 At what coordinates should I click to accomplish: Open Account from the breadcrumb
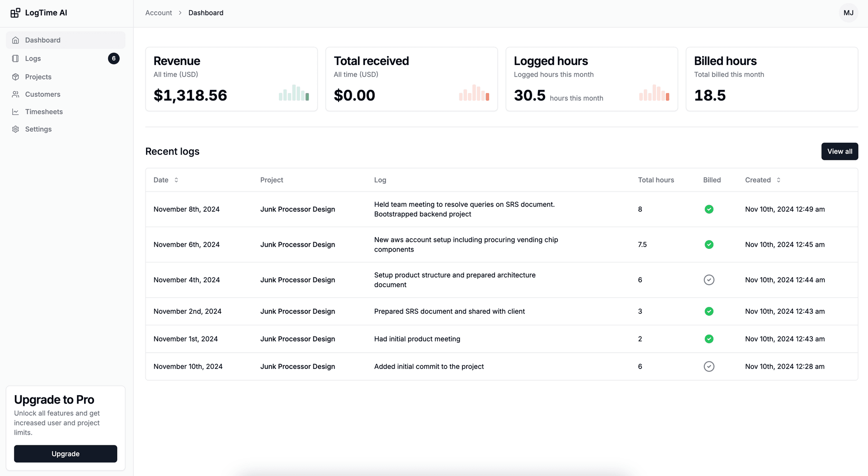pyautogui.click(x=158, y=13)
